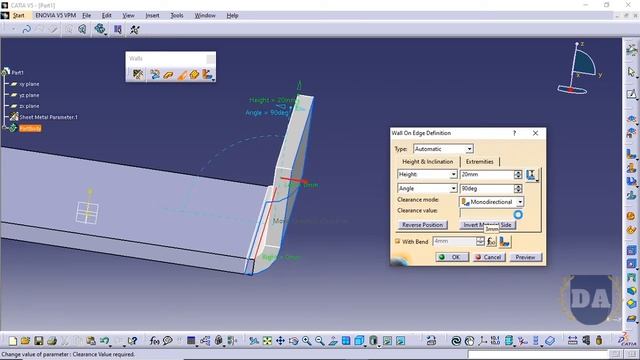Open the Clearance mode Monodirectional dropdown
Image resolution: width=640 pixels, height=360 pixels.
pyautogui.click(x=520, y=202)
